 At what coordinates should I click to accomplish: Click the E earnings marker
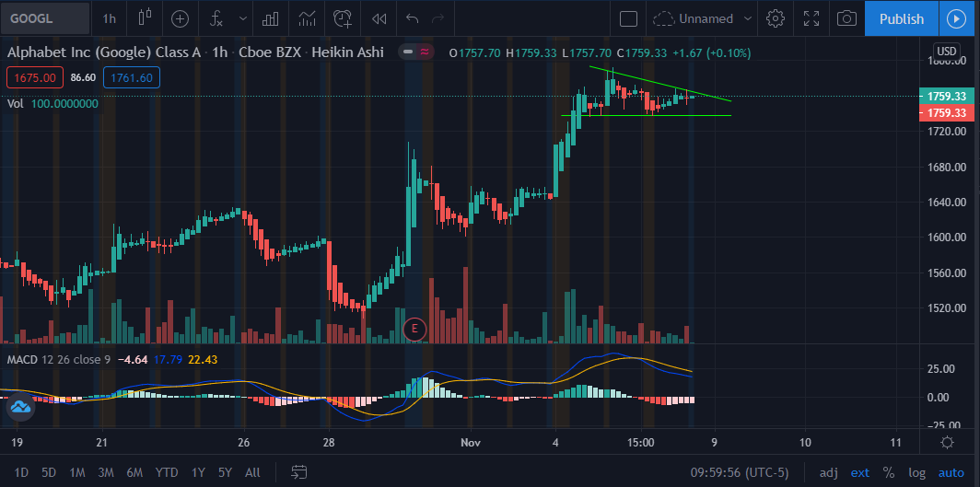[x=414, y=329]
